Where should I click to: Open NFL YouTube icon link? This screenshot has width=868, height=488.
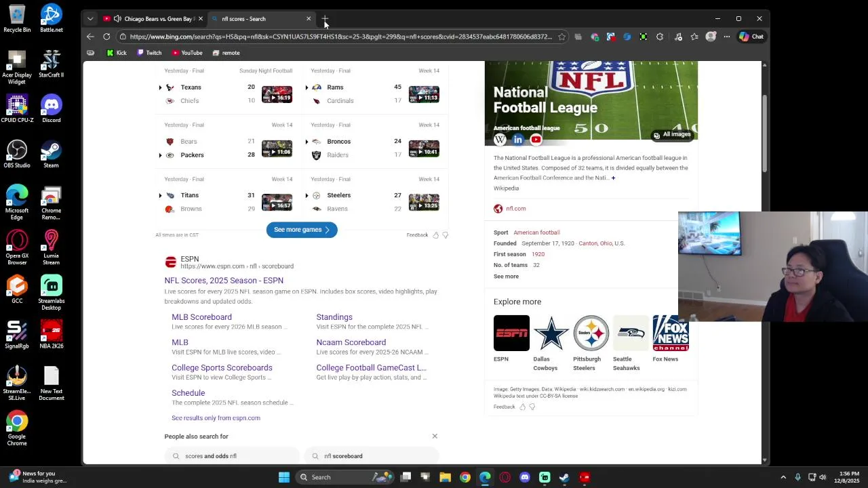536,140
